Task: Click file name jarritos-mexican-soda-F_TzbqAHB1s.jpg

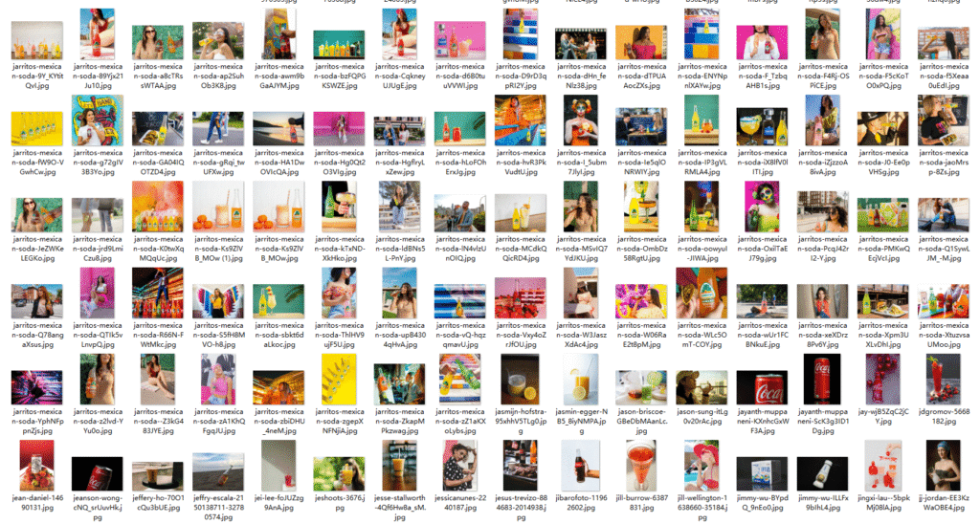Action: click(763, 76)
